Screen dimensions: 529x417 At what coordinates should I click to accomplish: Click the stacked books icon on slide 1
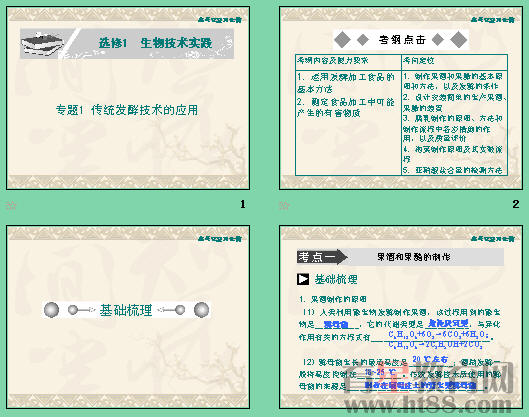42,45
